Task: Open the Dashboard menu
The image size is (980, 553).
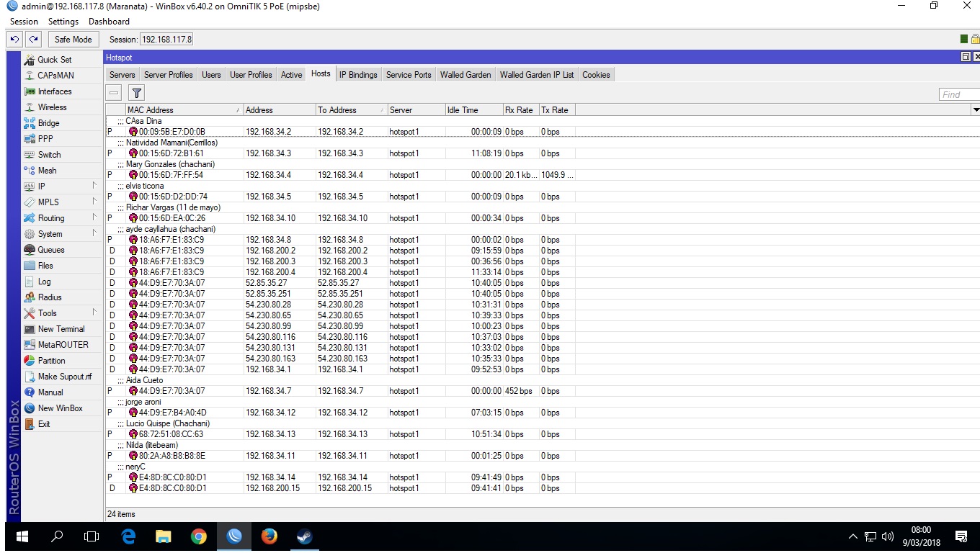Action: point(109,22)
